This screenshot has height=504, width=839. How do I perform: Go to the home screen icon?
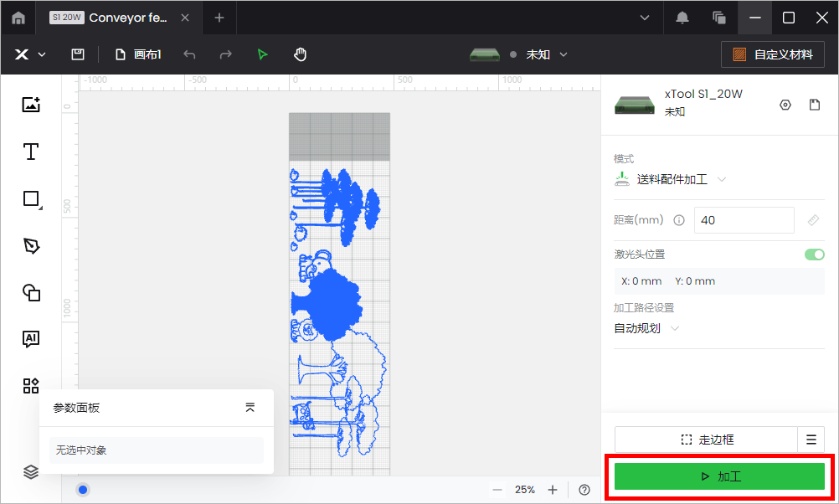18,18
